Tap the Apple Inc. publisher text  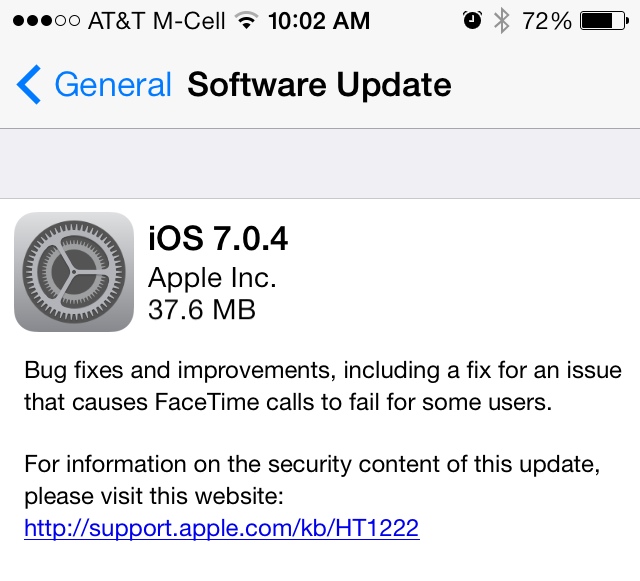pos(212,278)
